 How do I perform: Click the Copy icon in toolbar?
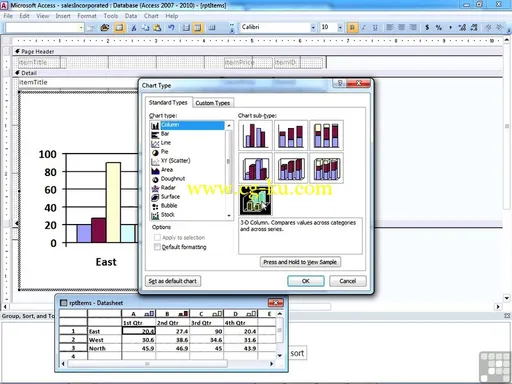click(x=146, y=28)
